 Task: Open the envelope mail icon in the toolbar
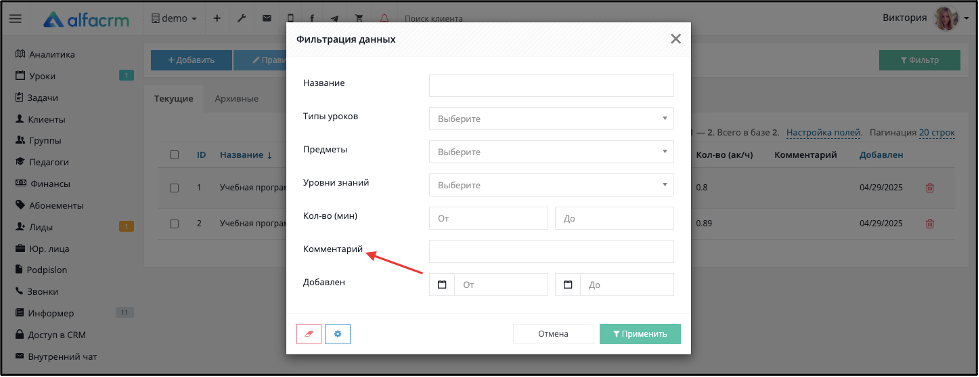tap(267, 19)
